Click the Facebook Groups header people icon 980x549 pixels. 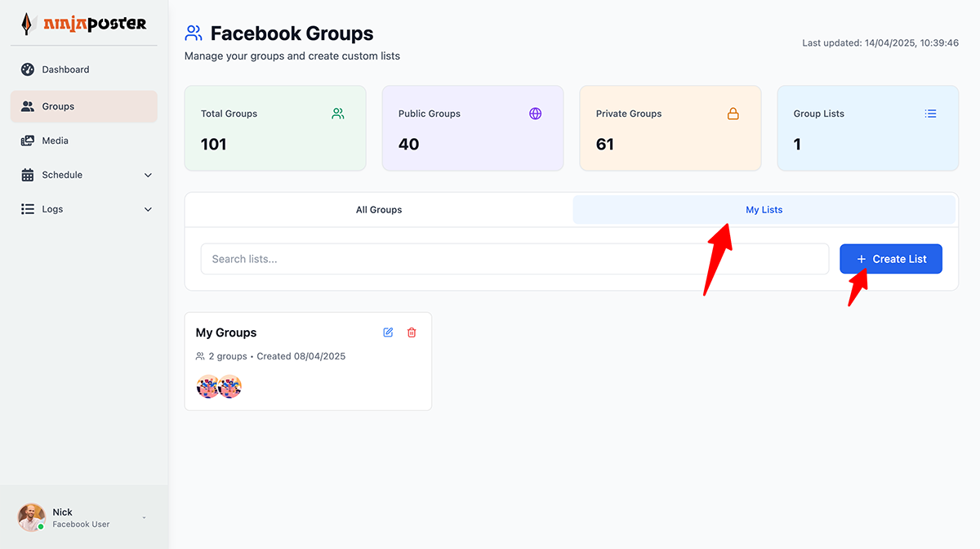(x=194, y=33)
